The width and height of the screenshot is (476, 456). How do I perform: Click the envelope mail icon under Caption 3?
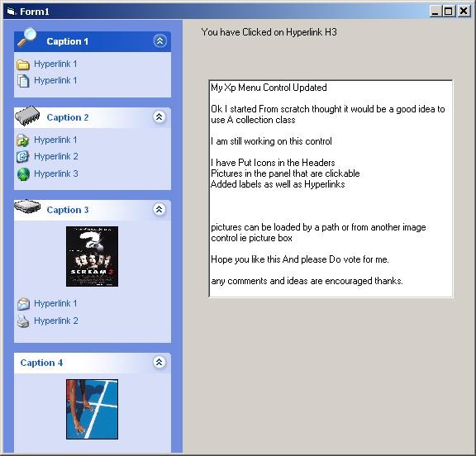23,304
